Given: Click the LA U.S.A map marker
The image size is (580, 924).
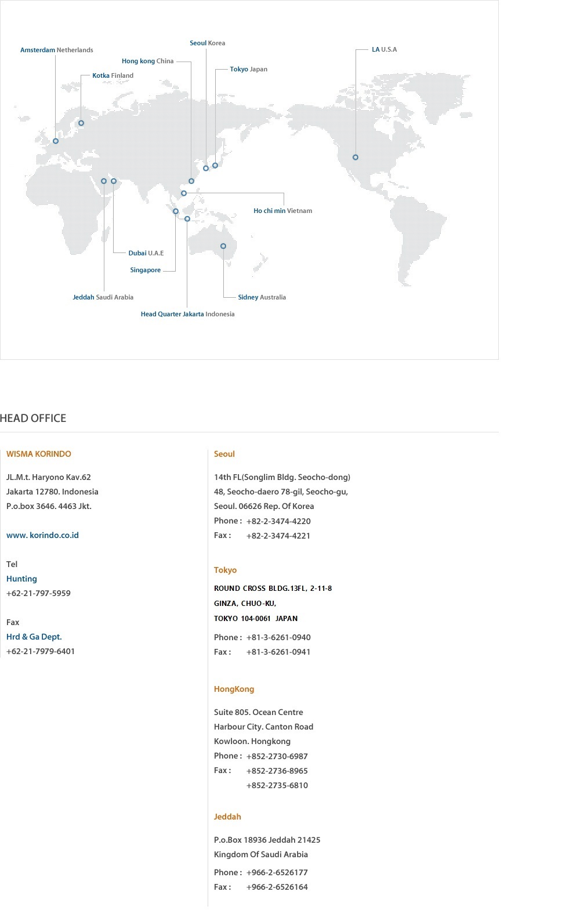Looking at the screenshot, I should [356, 157].
